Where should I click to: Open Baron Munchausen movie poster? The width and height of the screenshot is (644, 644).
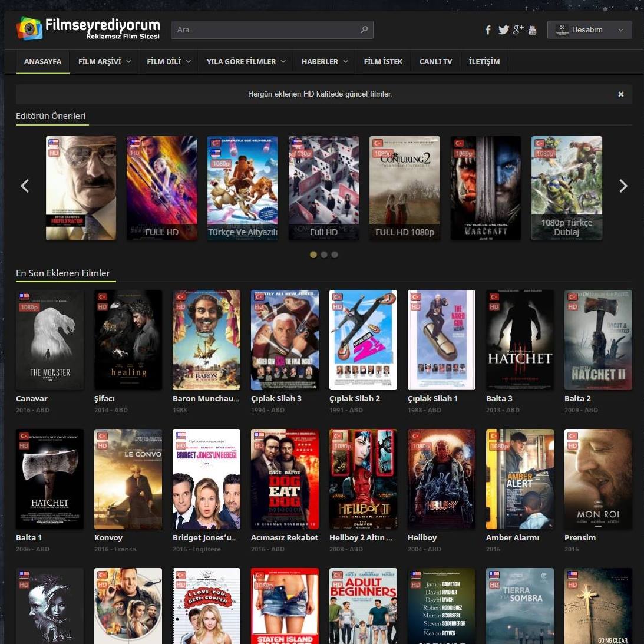pos(207,340)
